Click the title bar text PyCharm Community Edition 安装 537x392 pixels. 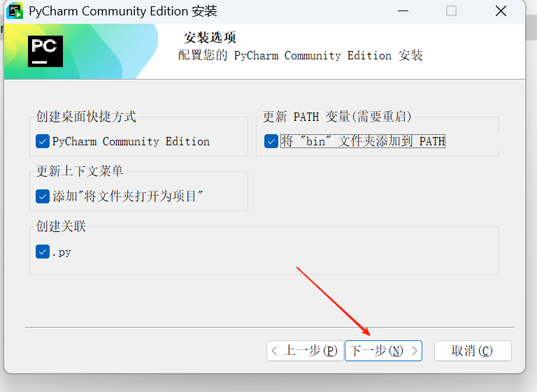click(123, 11)
